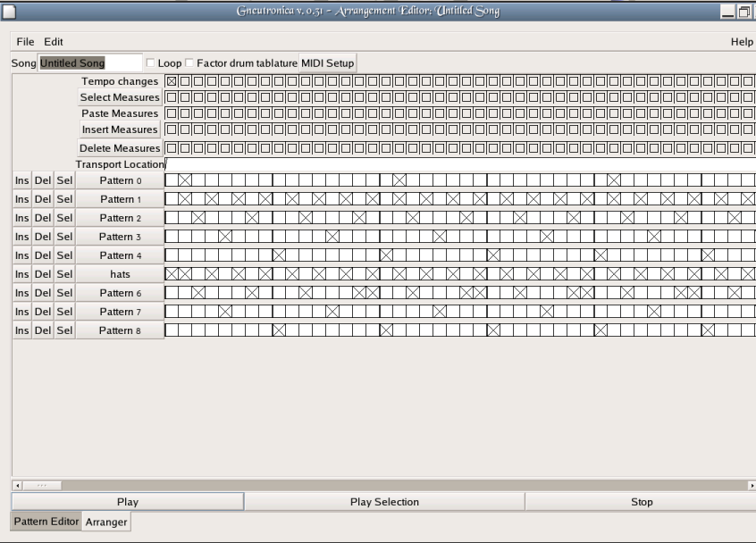Open the Edit menu
This screenshot has height=543, width=756.
pos(54,42)
